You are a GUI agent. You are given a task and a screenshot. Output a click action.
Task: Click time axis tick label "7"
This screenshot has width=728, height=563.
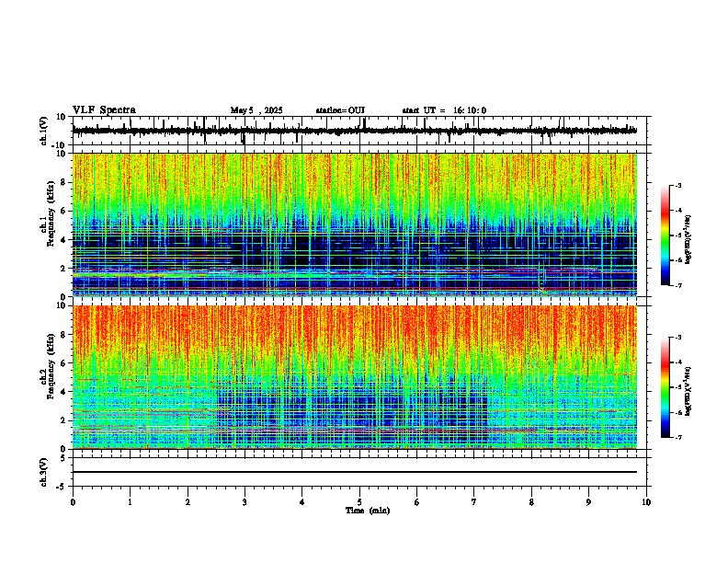coord(474,502)
